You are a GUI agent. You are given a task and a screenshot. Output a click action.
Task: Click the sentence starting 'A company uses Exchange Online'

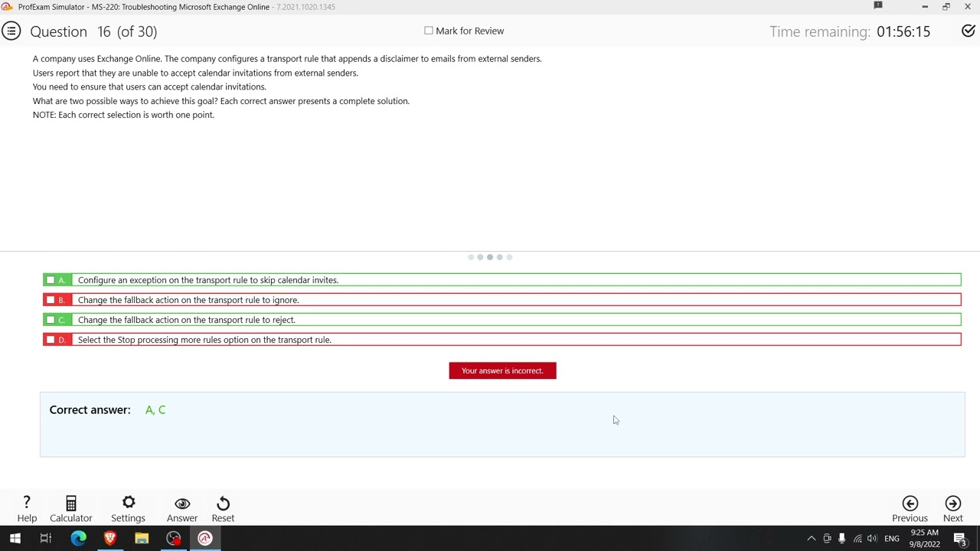(287, 59)
